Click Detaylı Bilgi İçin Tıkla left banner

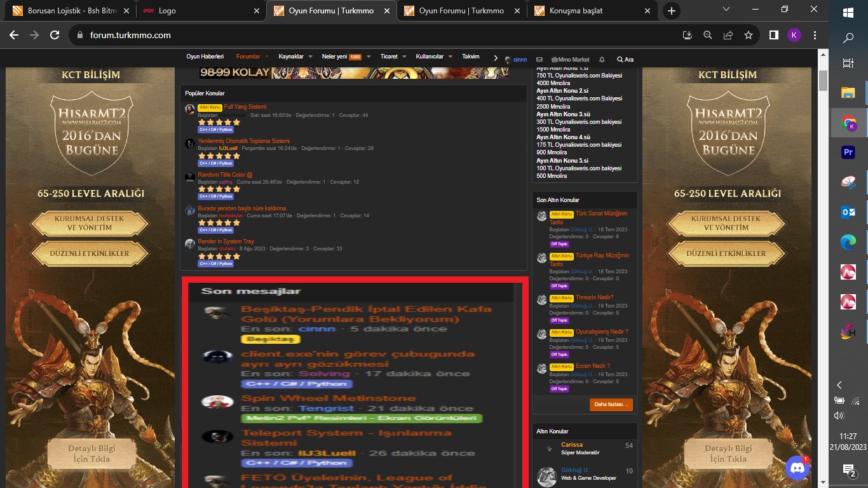point(93,454)
